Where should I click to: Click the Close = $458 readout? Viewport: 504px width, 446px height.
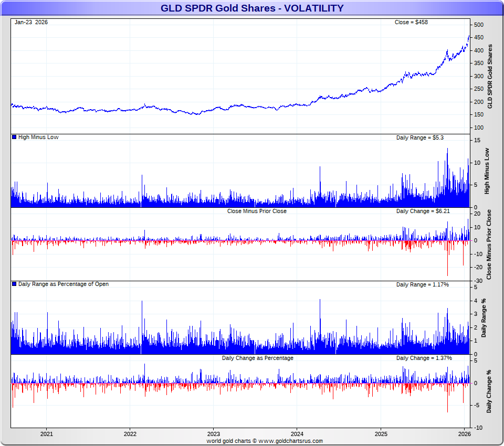click(411, 22)
